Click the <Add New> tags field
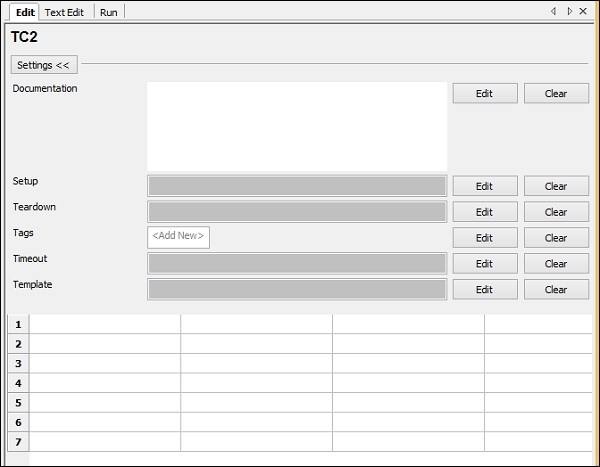Viewport: 600px width, 467px height. (x=178, y=237)
